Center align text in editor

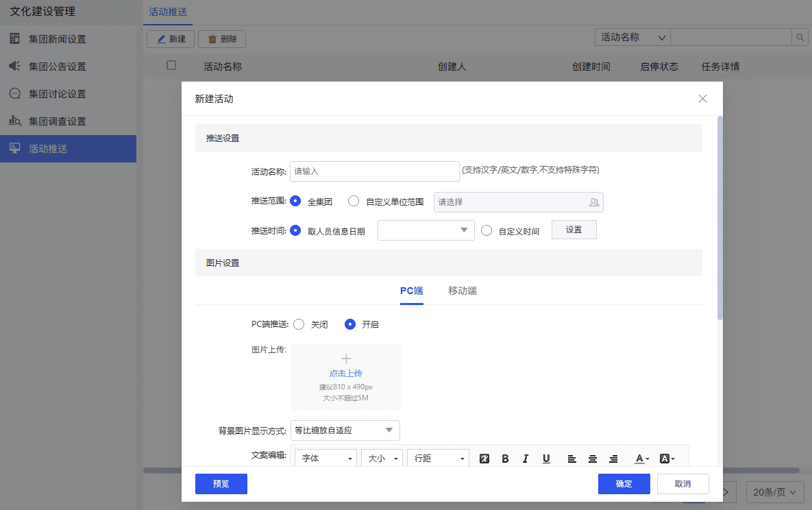[x=593, y=459]
